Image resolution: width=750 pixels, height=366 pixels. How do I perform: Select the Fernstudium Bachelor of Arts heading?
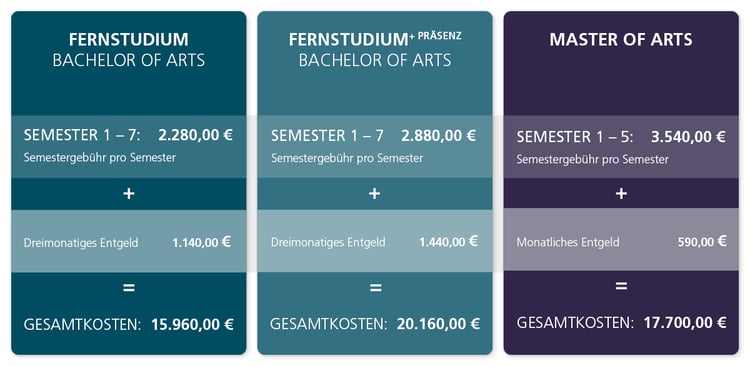[129, 50]
